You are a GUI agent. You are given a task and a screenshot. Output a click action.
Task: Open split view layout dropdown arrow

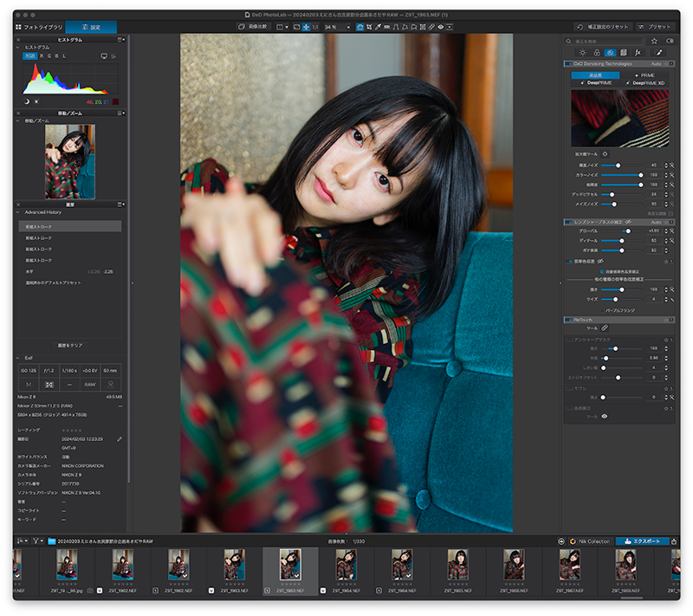pos(287,27)
